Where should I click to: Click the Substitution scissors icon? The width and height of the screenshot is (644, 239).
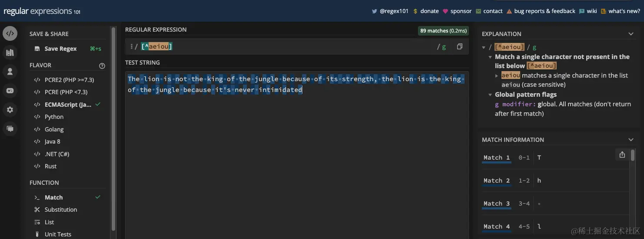click(37, 210)
